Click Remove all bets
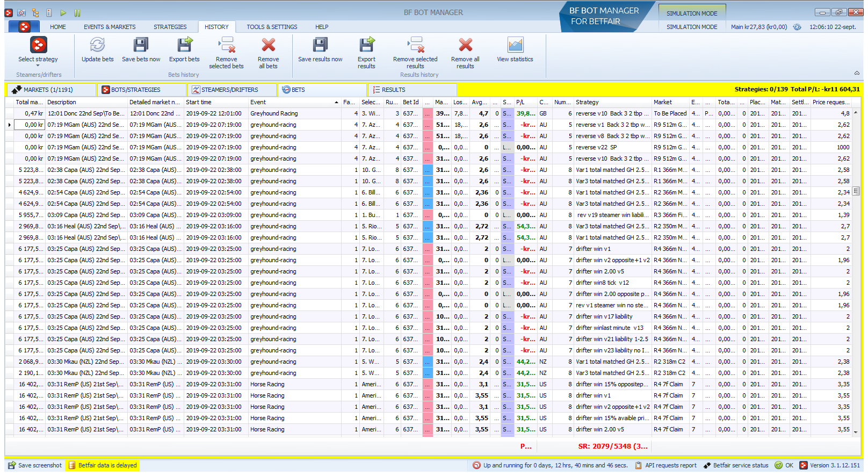The height and width of the screenshot is (476, 868). 268,53
